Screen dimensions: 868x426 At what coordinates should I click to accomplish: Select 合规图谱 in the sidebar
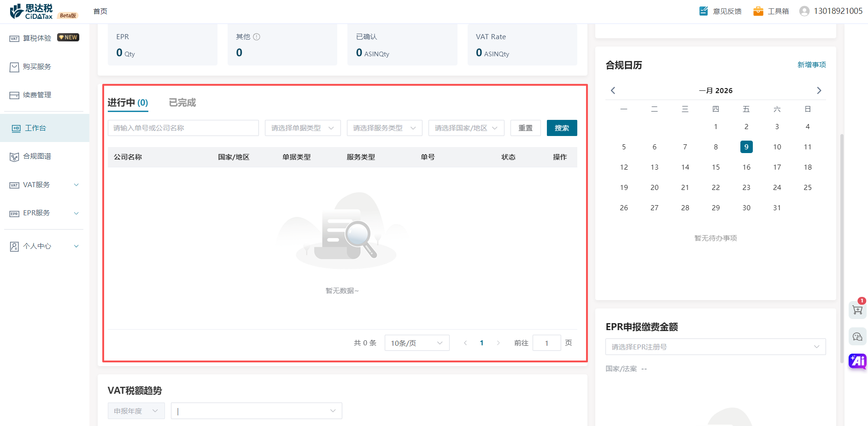click(37, 156)
